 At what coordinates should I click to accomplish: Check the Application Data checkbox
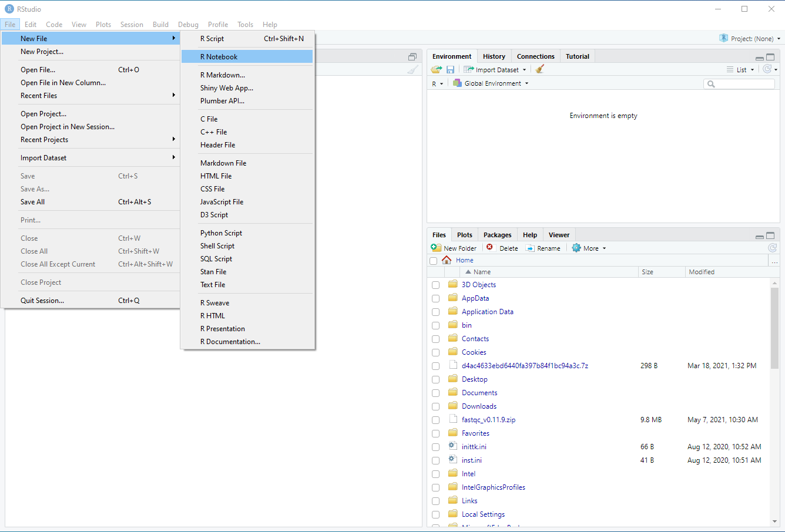pos(435,312)
